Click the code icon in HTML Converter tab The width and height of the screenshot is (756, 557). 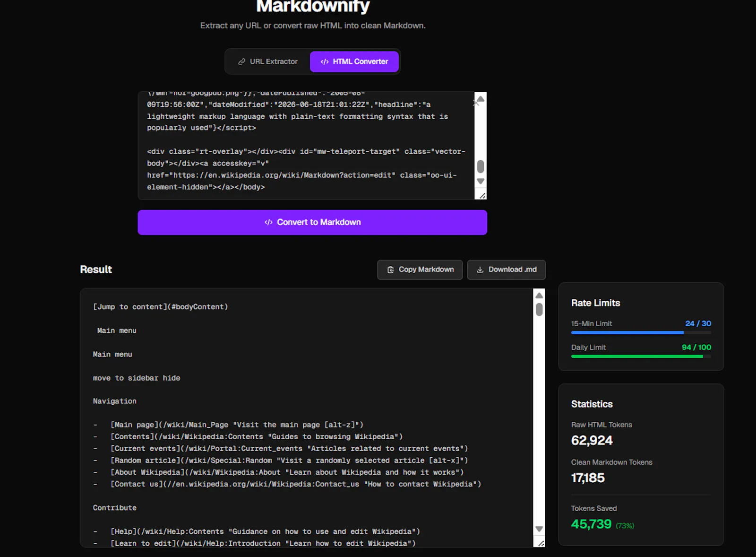coord(325,62)
